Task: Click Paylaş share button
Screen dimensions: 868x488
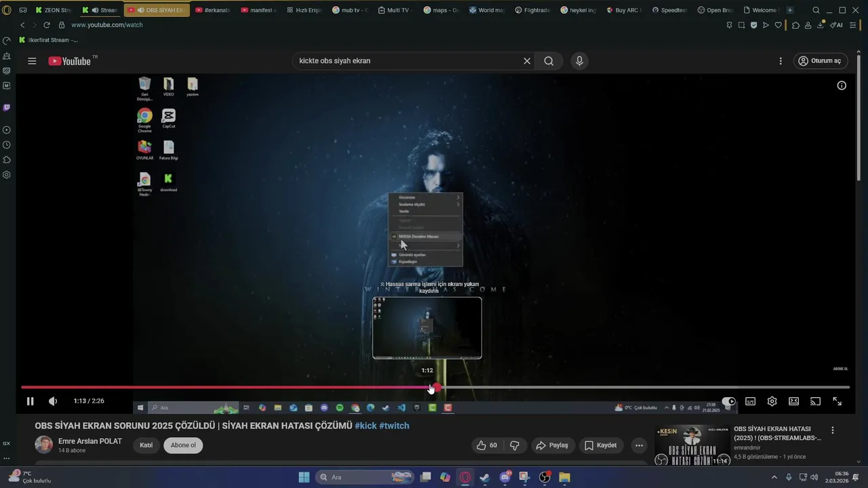Action: 552,445
